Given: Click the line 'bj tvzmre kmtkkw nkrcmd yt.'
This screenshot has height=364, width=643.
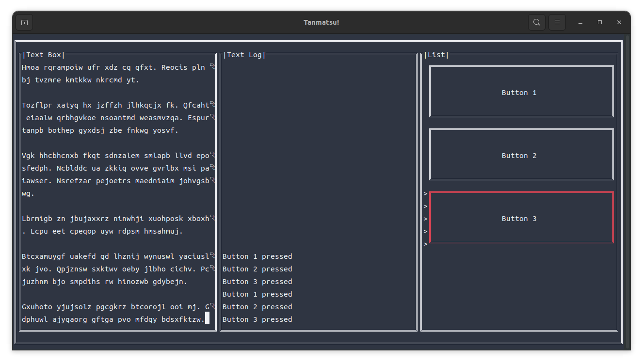Looking at the screenshot, I should [x=80, y=80].
